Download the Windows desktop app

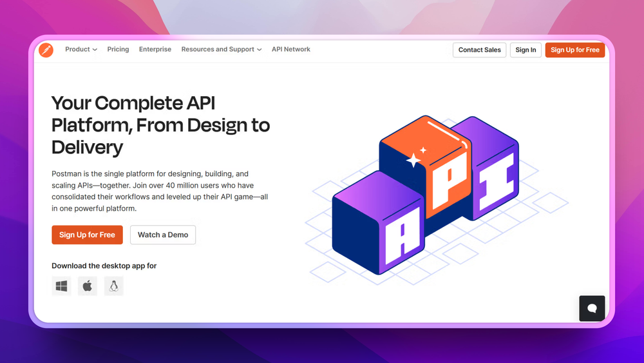[61, 286]
